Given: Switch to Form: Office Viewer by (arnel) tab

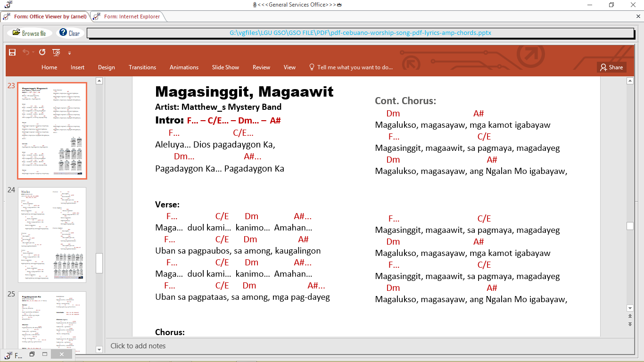Looking at the screenshot, I should click(45, 16).
